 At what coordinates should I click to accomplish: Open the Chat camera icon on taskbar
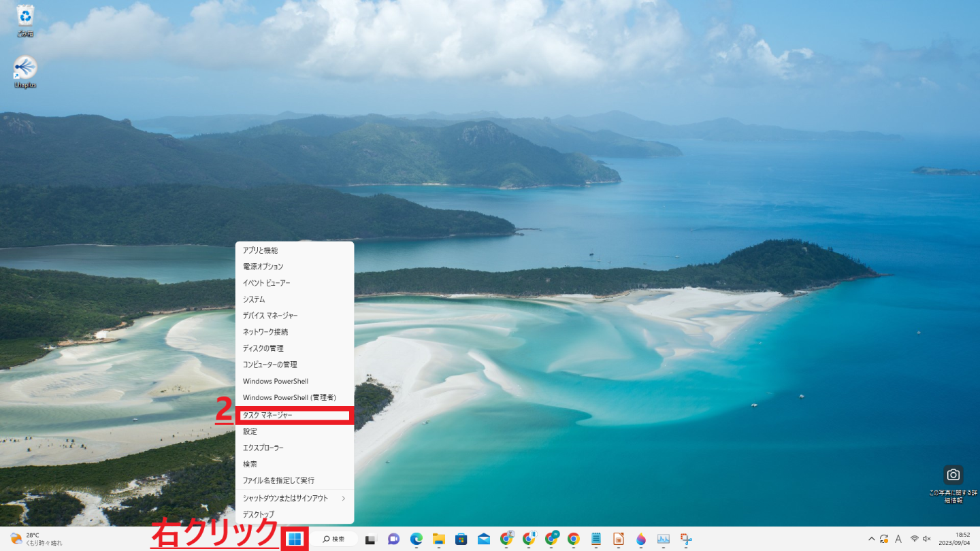[393, 539]
